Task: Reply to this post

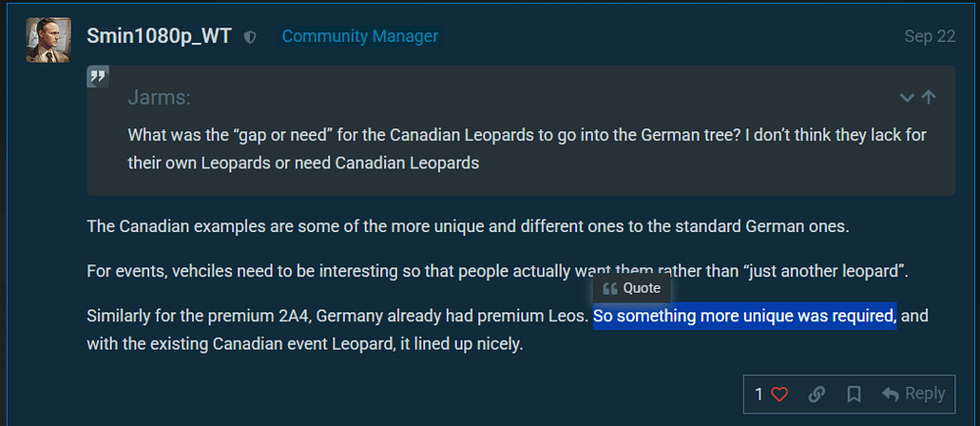Action: 913,394
